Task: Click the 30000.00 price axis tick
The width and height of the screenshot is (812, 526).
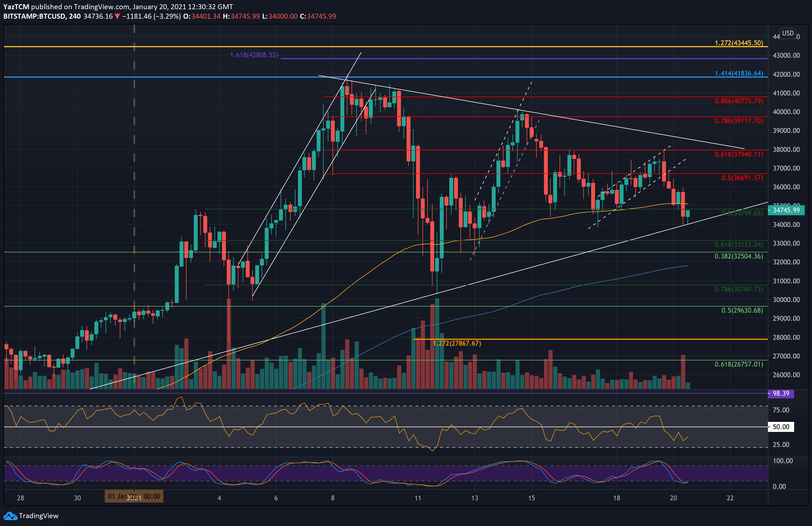Action: (x=786, y=300)
